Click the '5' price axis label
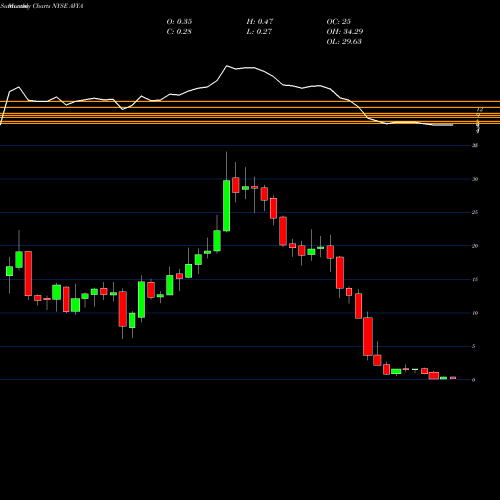 [474, 346]
